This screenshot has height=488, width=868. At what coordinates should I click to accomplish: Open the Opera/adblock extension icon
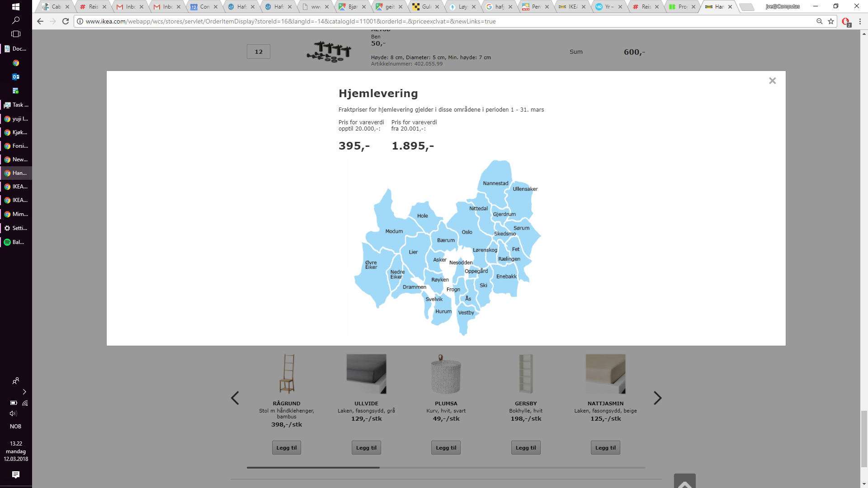846,22
